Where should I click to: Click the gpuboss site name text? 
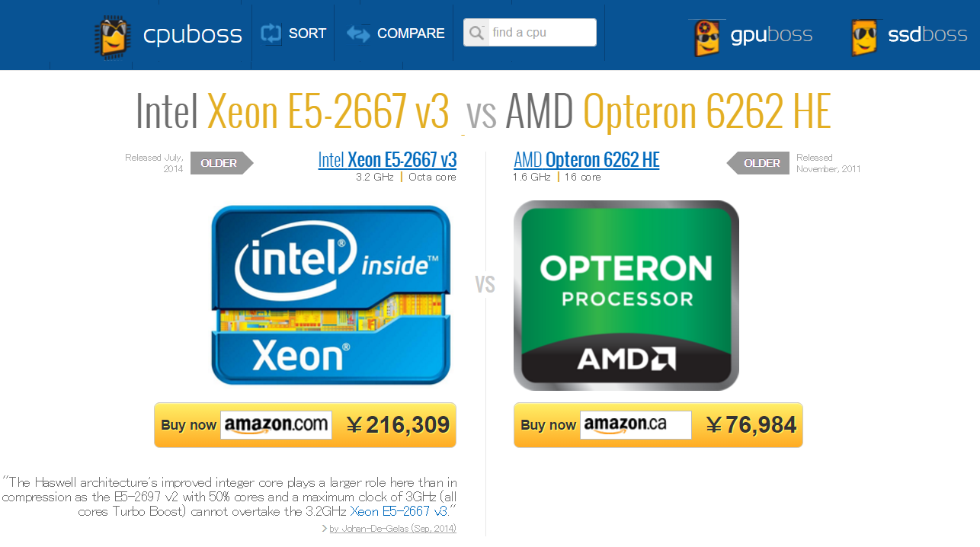point(771,35)
